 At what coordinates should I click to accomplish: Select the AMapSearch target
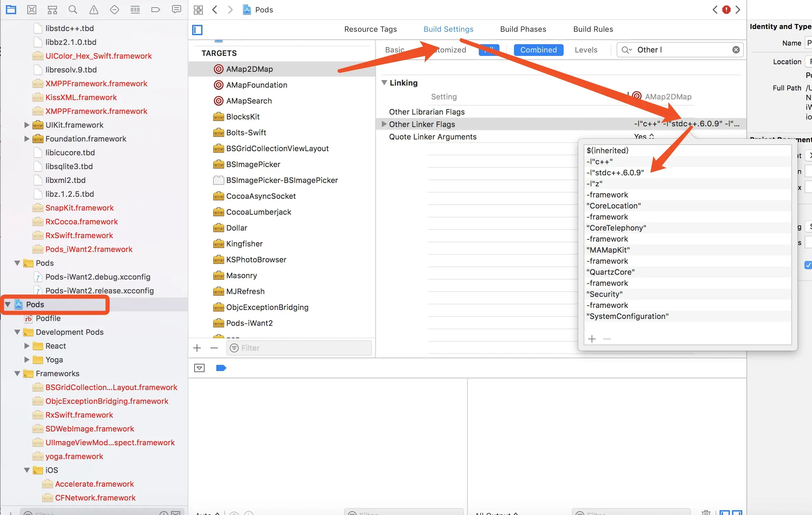[249, 101]
